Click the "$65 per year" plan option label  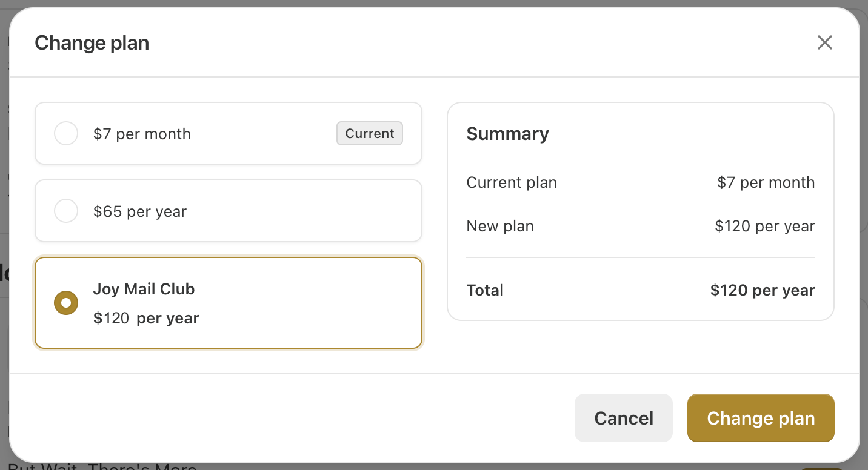[x=140, y=211]
